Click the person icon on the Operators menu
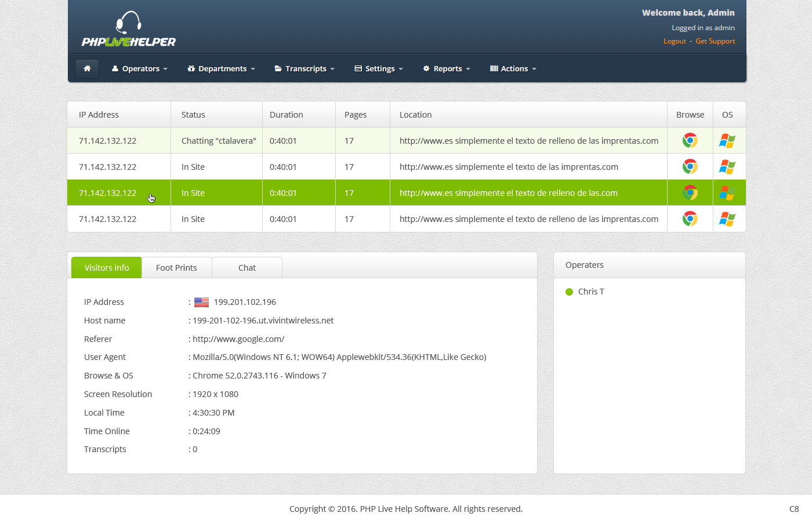This screenshot has width=812, height=524. pos(115,68)
